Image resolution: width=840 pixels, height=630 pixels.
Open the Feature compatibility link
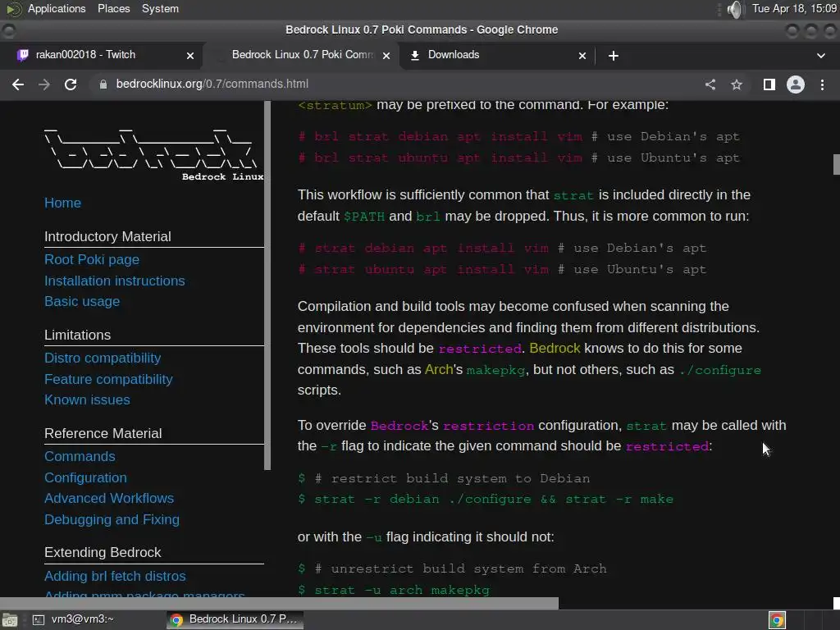[108, 379]
